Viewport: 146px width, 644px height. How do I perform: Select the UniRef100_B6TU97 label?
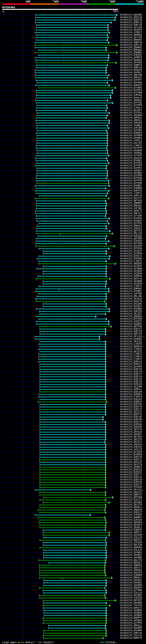coord(131,600)
